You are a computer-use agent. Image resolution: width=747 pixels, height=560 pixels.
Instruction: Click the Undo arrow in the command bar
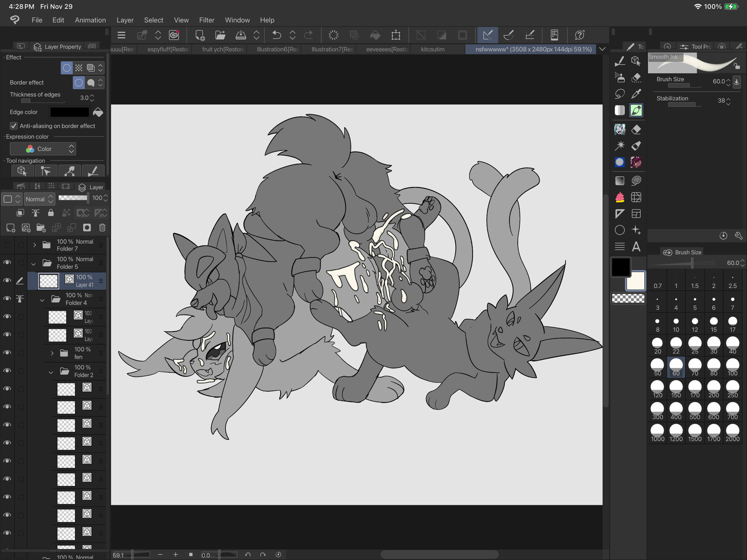pyautogui.click(x=276, y=35)
